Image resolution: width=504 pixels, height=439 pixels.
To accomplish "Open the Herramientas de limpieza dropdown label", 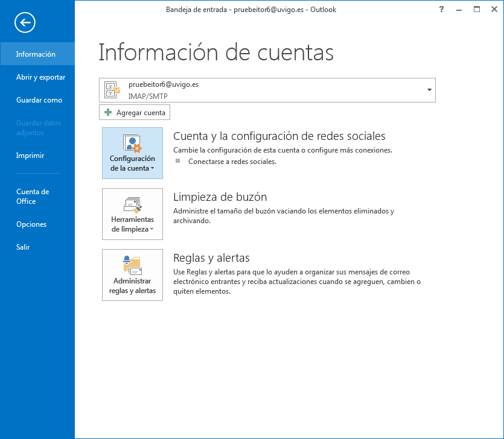I will click(x=132, y=225).
